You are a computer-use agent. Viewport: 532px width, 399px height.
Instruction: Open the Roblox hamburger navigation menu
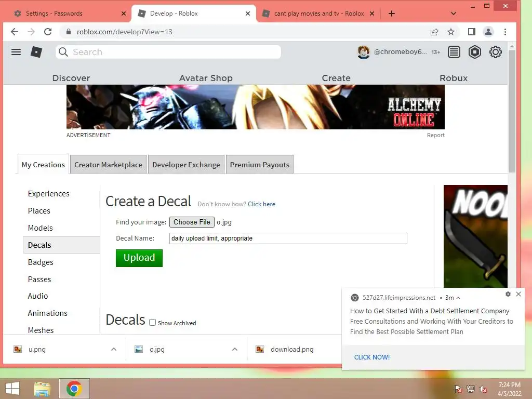pyautogui.click(x=16, y=52)
